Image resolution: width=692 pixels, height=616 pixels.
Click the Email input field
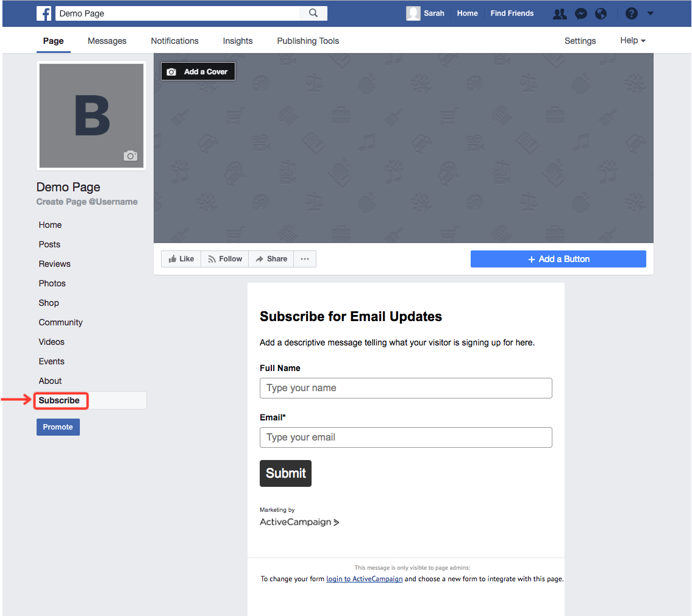[x=405, y=437]
